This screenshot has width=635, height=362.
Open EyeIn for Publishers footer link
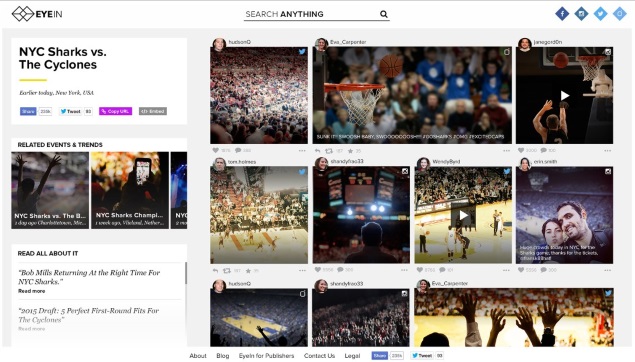click(266, 356)
